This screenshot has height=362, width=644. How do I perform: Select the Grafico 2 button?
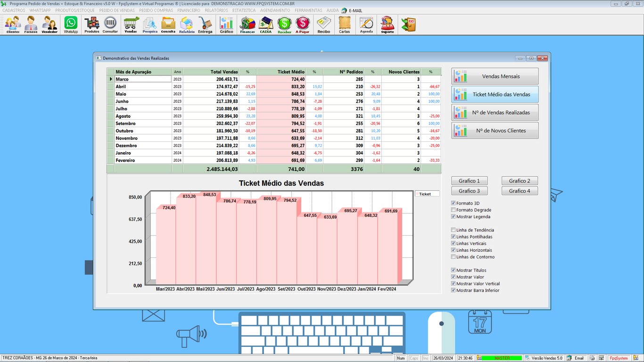coord(520,181)
